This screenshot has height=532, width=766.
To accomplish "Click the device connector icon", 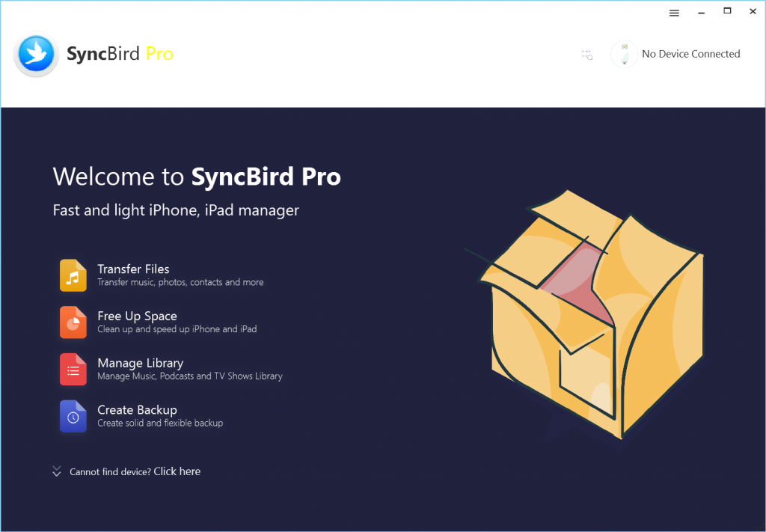I will (625, 54).
